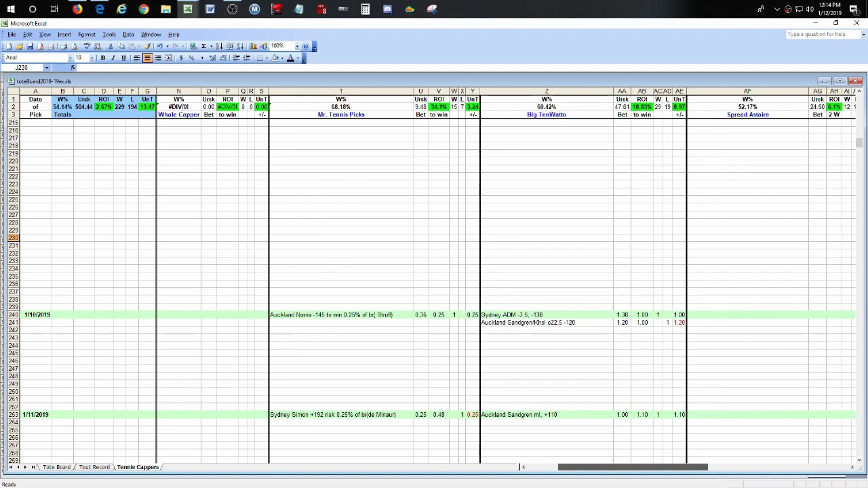Toggle Italic formatting
Viewport: 868px width, 488px height.
(x=113, y=58)
